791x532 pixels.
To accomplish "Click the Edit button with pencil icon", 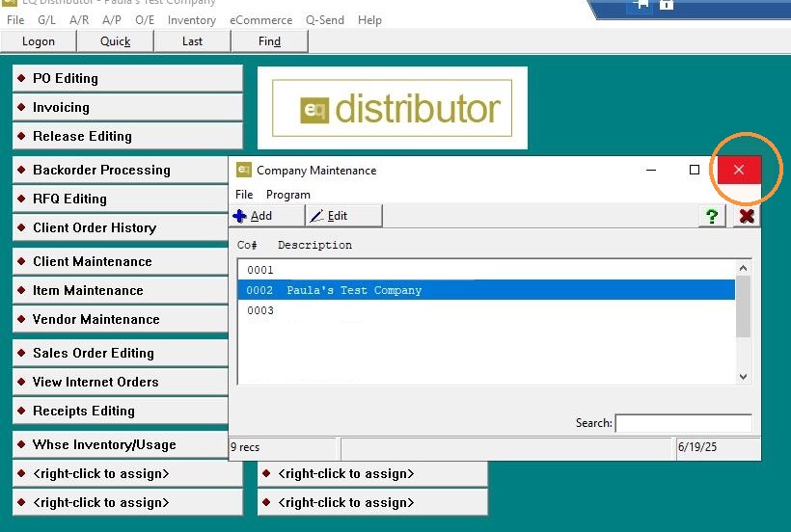I will point(344,216).
